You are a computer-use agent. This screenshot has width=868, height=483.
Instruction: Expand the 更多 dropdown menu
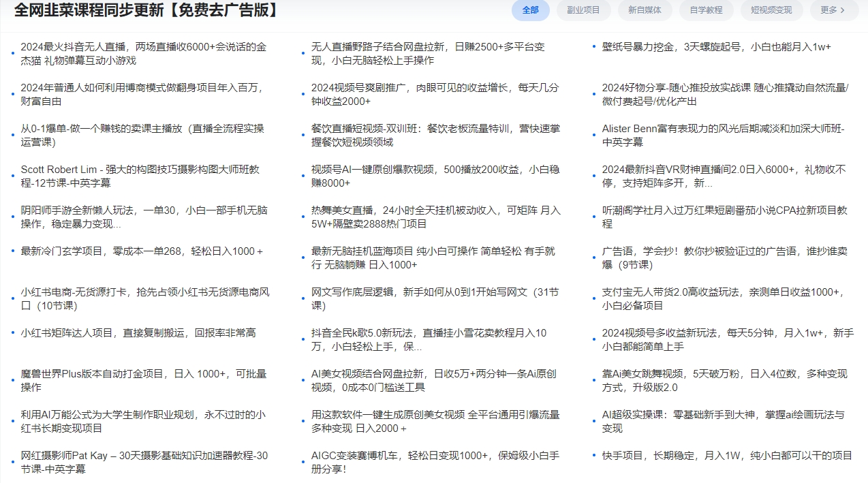pos(833,11)
